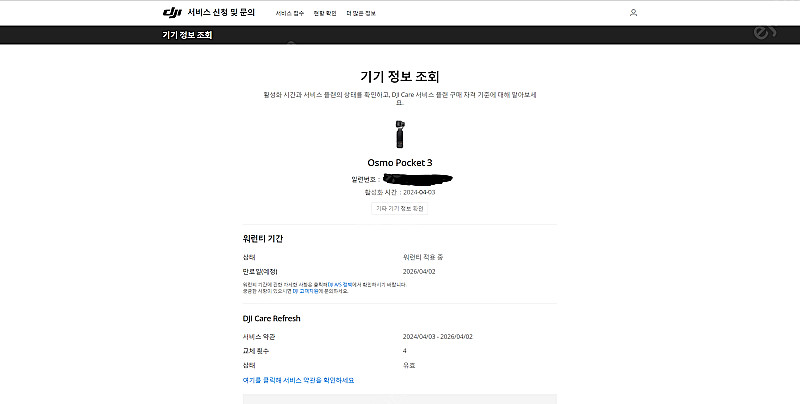Select the service period 2024/04/03 - 2026/04/02

[x=438, y=337]
